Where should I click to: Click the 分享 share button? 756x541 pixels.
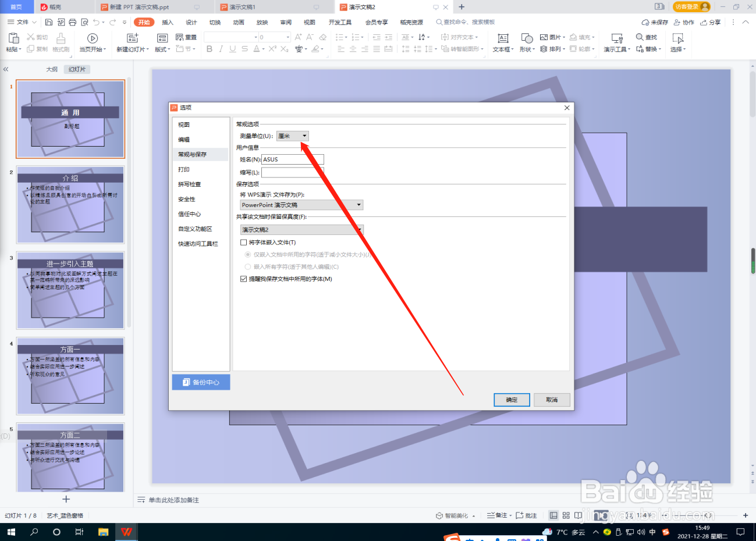coord(711,22)
